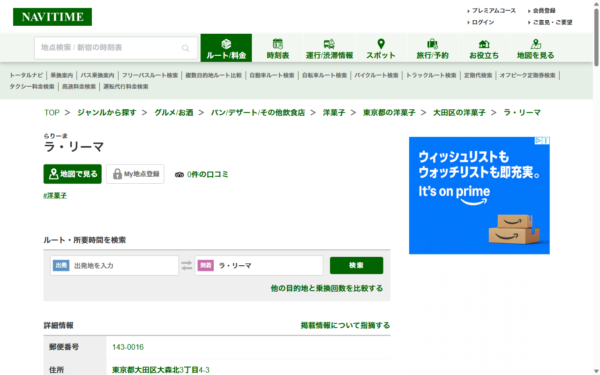Screen dimensions: 600x375
Task: Open バイクルート検索 submenu item
Action: click(377, 75)
